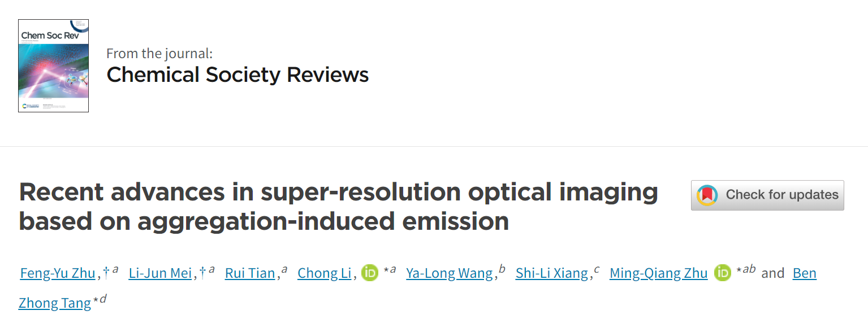The height and width of the screenshot is (332, 868).
Task: Go to the Chemical Society Reviews journal page
Action: pos(237,75)
